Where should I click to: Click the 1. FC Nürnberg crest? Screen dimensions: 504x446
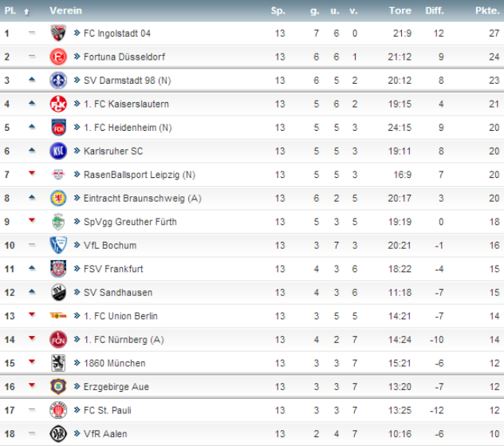click(57, 339)
